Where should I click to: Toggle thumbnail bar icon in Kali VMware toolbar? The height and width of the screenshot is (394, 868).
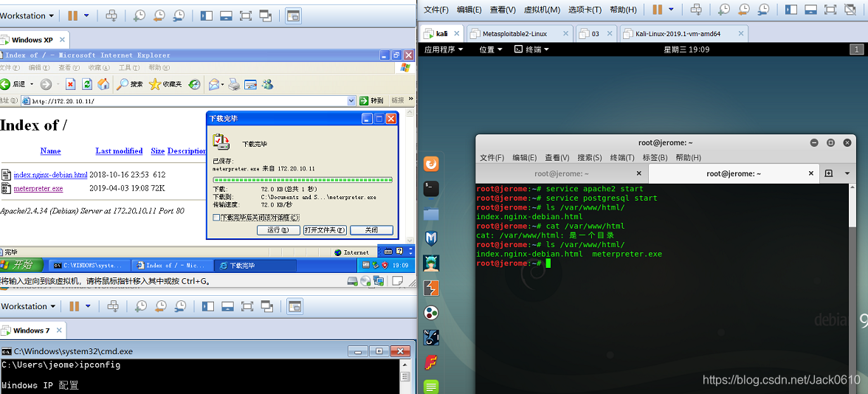point(811,10)
